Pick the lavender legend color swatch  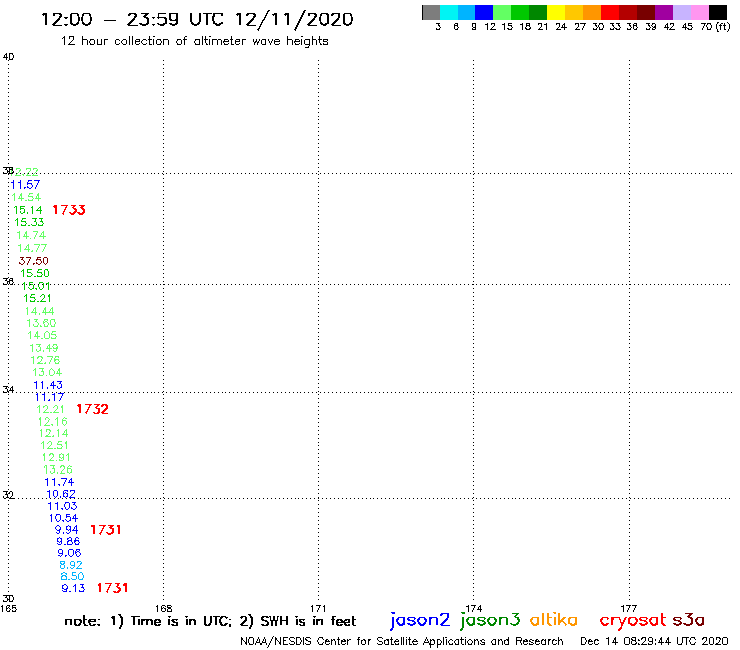point(681,12)
